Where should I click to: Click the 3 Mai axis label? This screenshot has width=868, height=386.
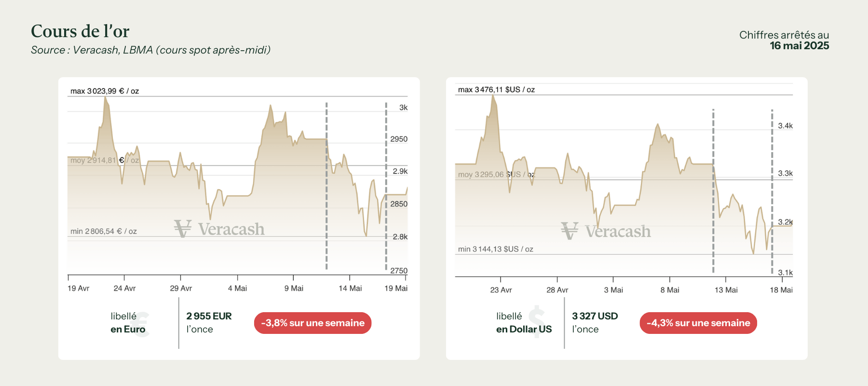613,290
